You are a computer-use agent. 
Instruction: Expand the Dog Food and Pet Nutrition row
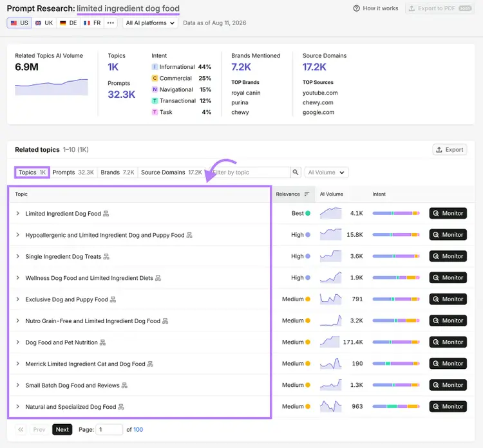point(17,342)
